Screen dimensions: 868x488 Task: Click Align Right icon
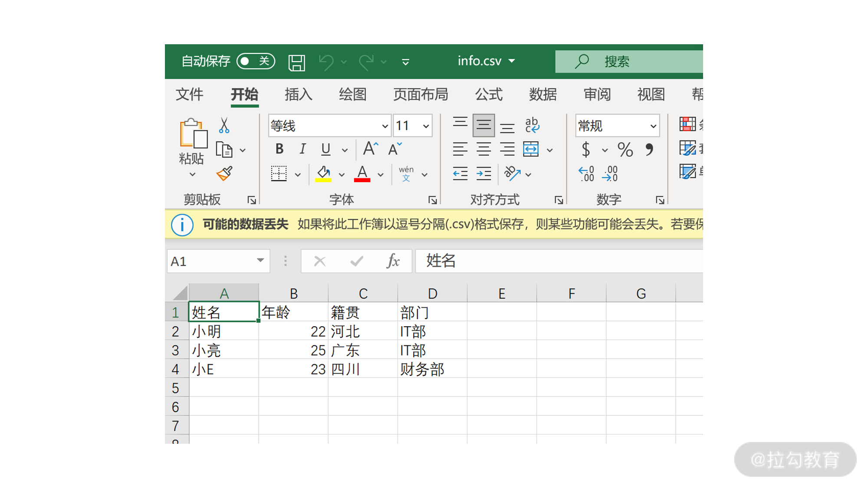tap(507, 149)
